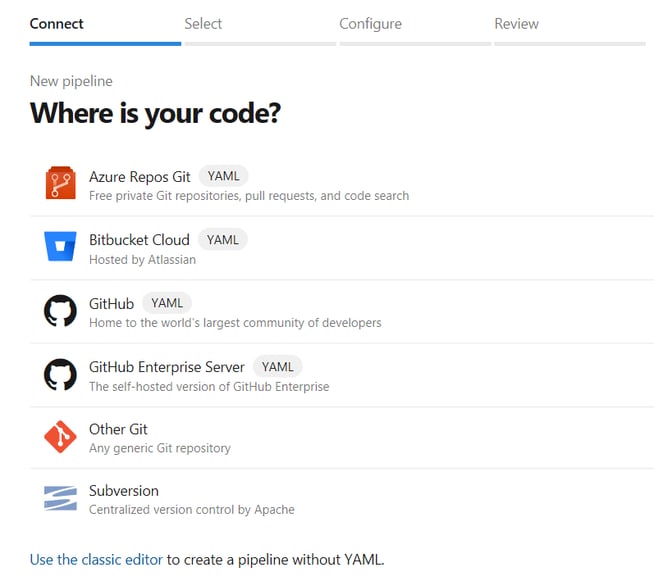Open the Configure step tab
Screen dimensions: 654x581
point(370,24)
